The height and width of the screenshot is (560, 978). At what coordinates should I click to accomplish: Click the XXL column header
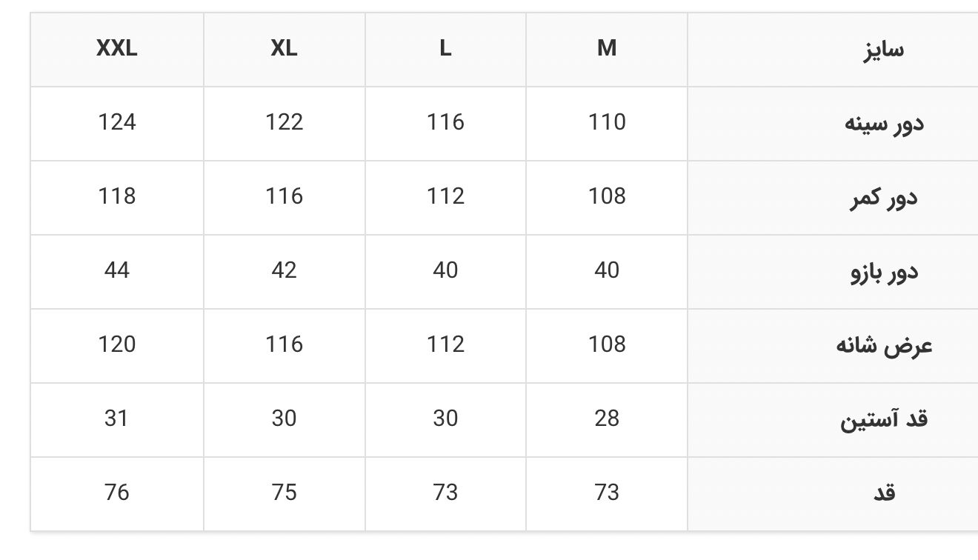[x=117, y=49]
